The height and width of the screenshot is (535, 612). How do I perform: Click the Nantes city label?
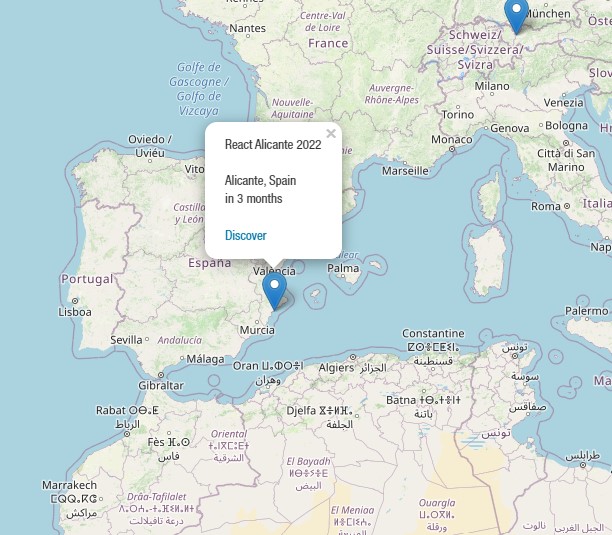click(247, 28)
